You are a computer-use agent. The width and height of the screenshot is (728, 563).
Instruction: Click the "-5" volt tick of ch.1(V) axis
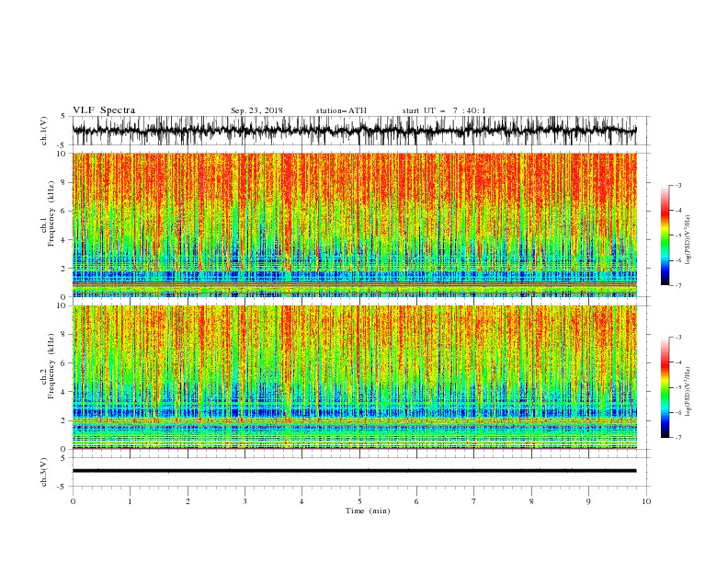point(63,145)
